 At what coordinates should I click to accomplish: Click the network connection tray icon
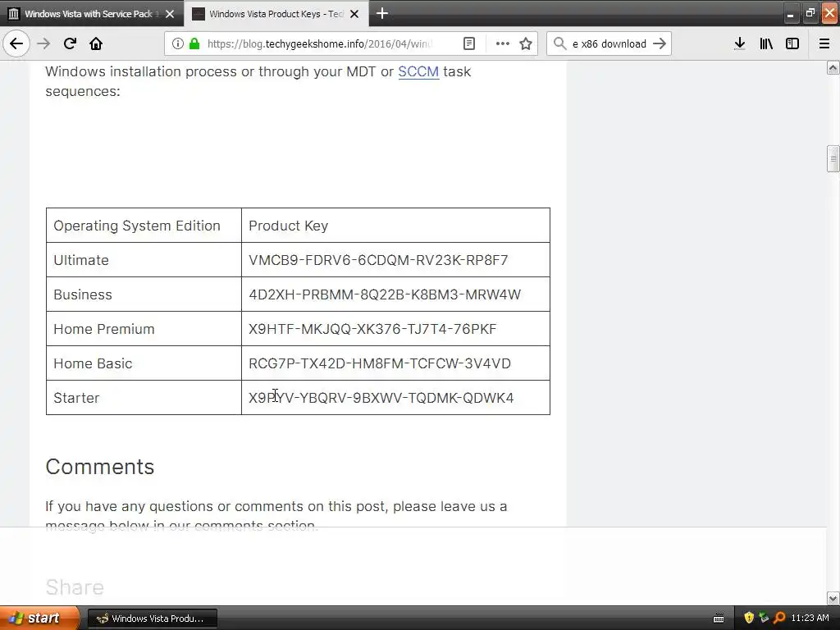coord(764,618)
